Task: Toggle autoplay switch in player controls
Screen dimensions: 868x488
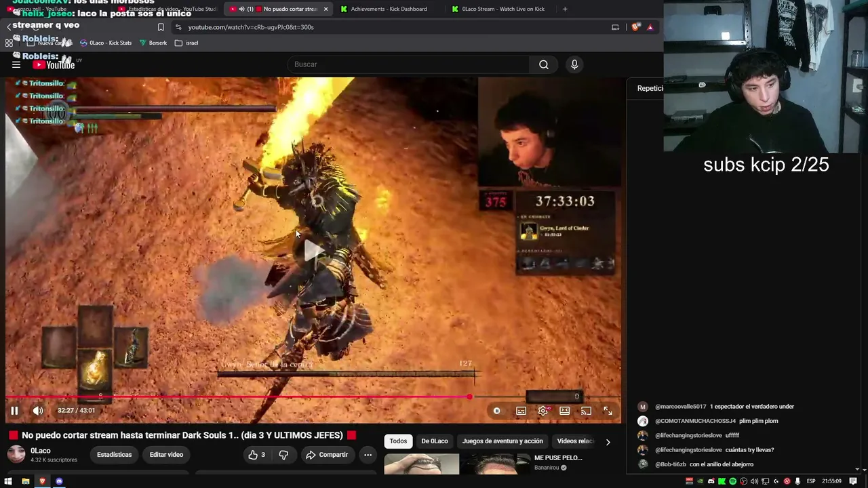Action: tap(496, 411)
